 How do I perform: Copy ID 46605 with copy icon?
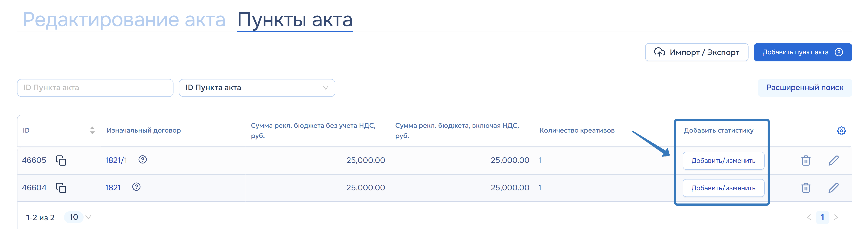61,160
